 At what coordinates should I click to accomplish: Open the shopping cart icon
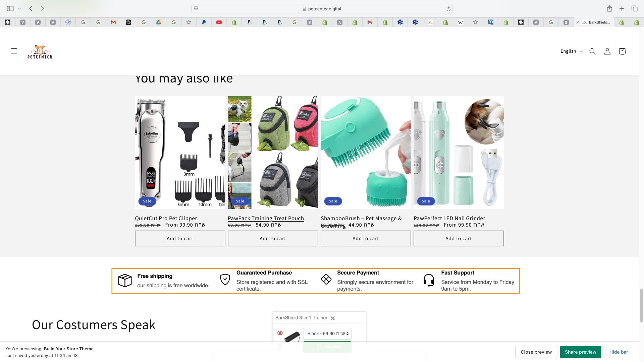coord(622,51)
